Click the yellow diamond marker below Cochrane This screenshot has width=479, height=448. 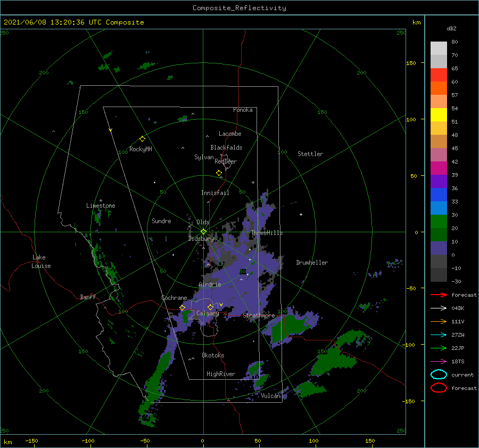[183, 307]
